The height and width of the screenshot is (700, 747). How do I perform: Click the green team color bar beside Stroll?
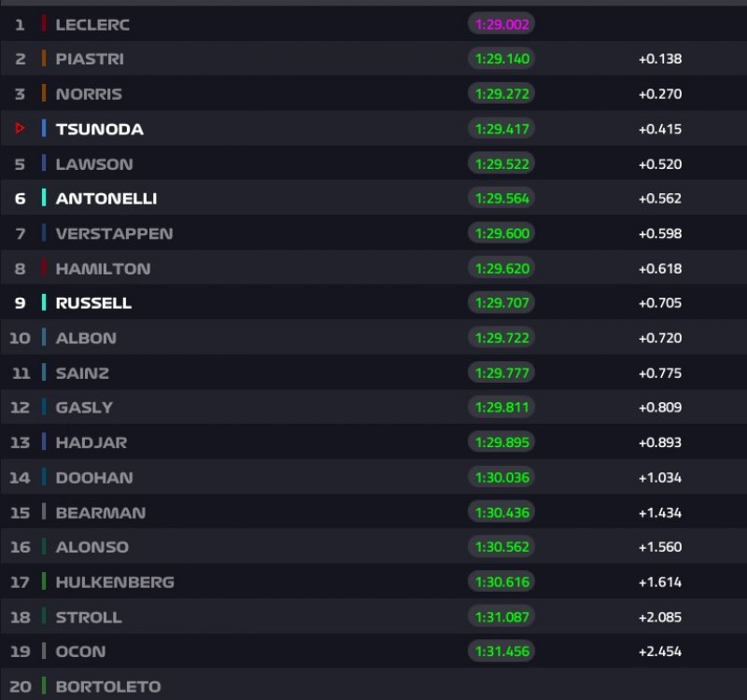44,617
